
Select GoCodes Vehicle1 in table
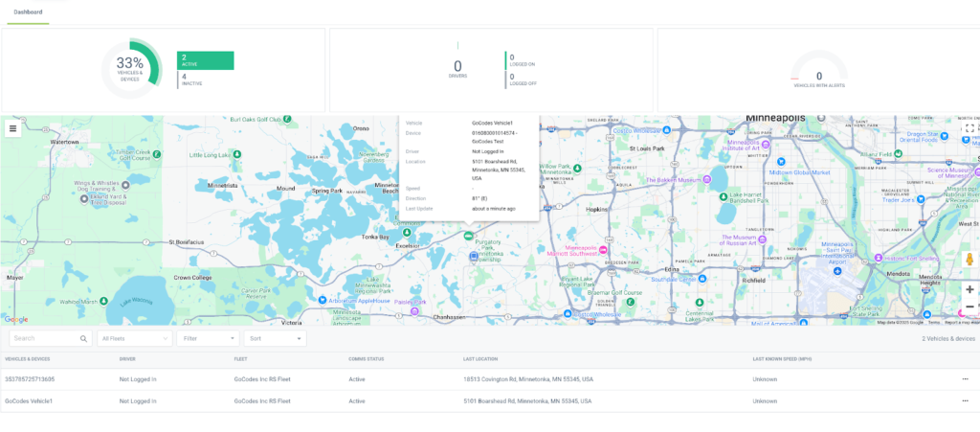pos(29,400)
